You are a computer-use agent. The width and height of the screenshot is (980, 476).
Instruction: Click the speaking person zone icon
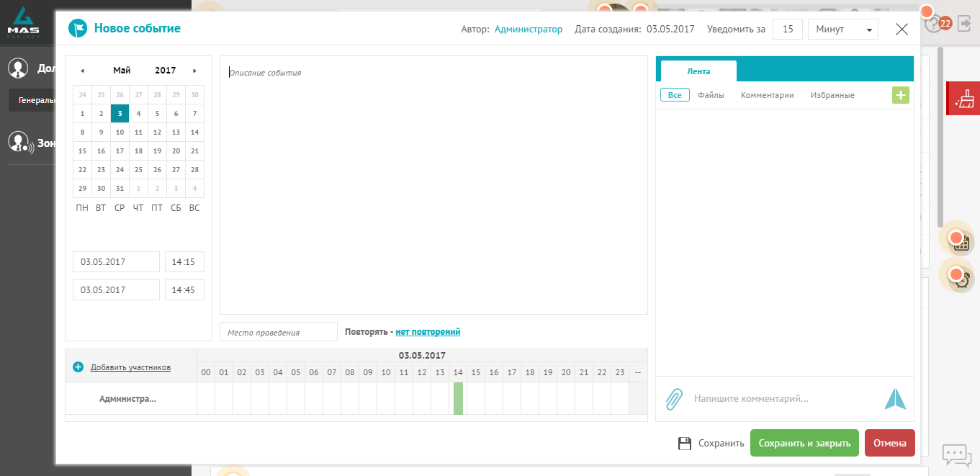pyautogui.click(x=19, y=143)
